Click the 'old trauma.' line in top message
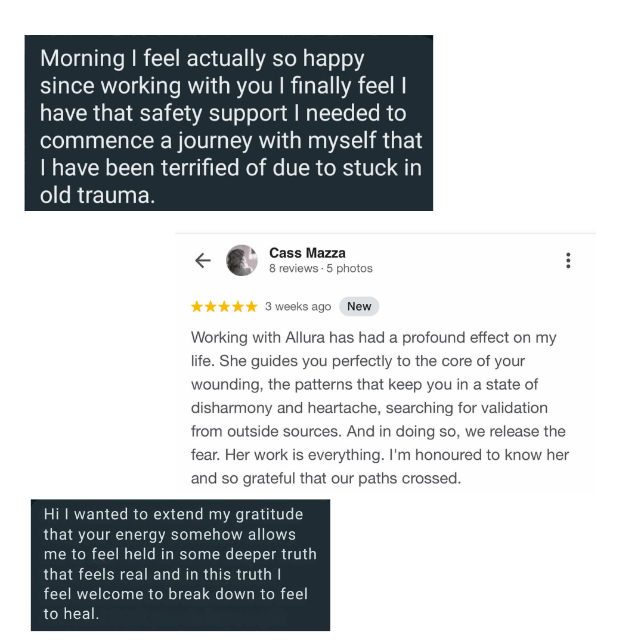644x644 pixels. 98,195
